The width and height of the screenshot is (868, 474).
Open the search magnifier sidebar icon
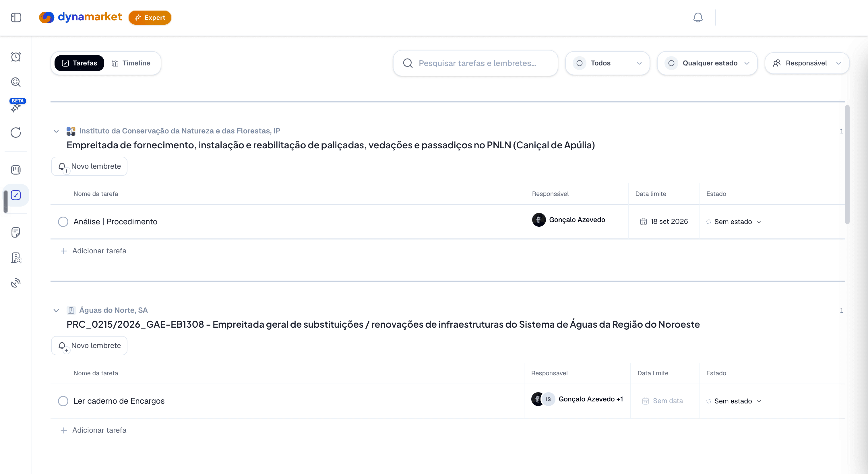point(16,82)
